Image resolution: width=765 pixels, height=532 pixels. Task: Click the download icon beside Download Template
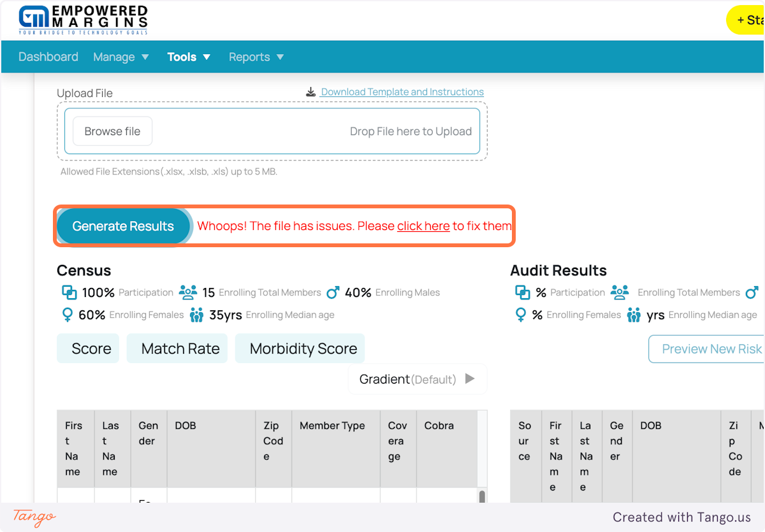click(310, 91)
